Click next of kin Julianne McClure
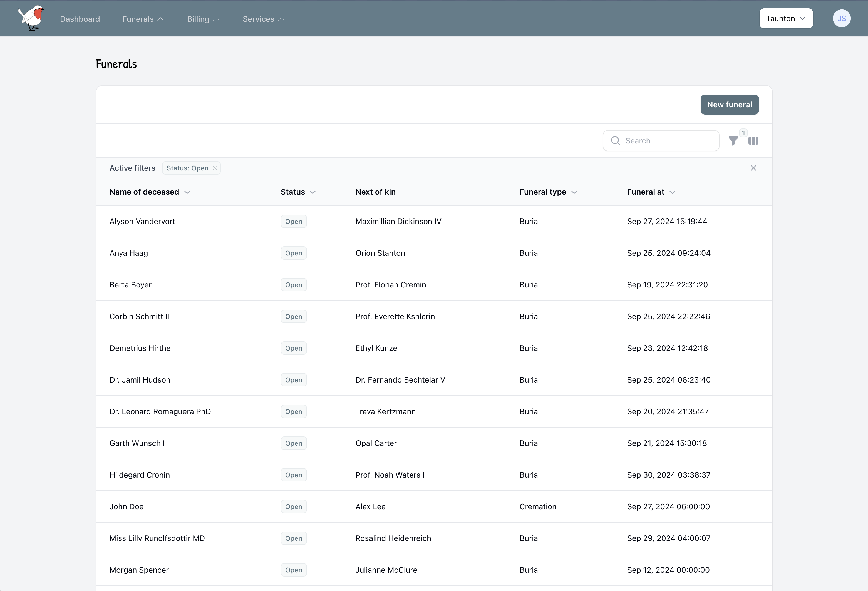Image resolution: width=868 pixels, height=591 pixels. pos(386,570)
